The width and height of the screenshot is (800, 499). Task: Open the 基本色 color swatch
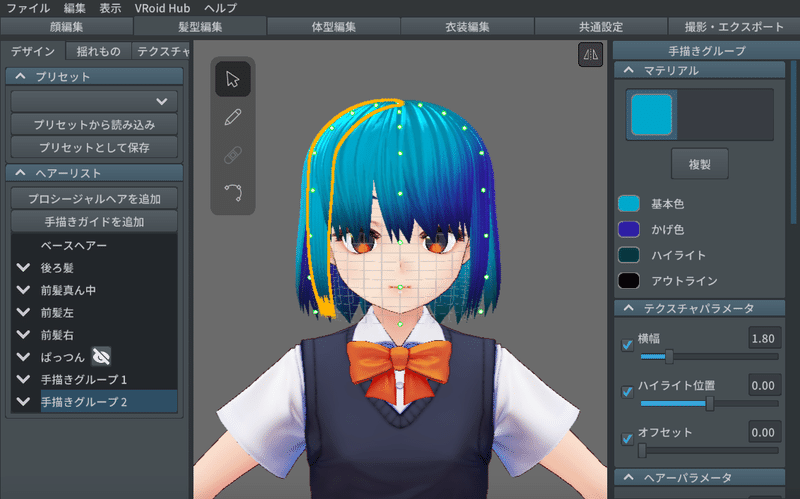tap(629, 204)
